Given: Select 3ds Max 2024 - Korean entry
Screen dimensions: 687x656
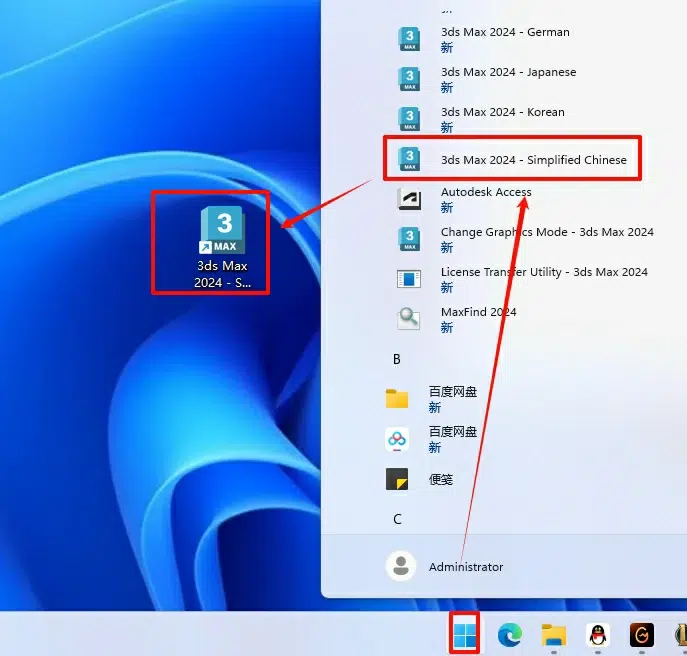Looking at the screenshot, I should point(502,119).
